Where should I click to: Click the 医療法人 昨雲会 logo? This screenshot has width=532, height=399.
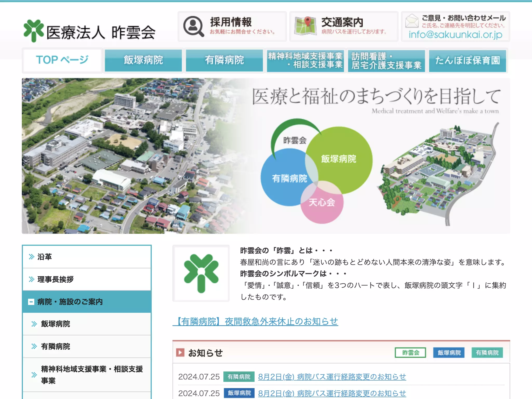coord(89,31)
